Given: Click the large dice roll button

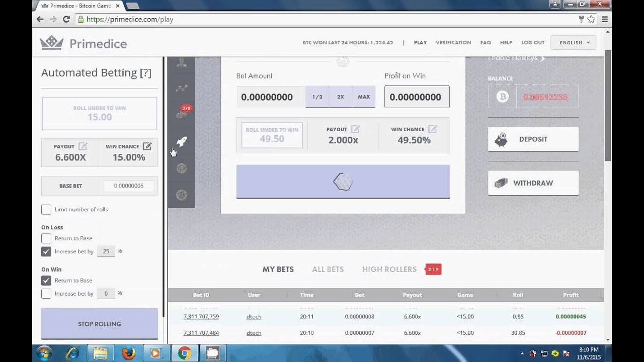Looking at the screenshot, I should coord(343,182).
